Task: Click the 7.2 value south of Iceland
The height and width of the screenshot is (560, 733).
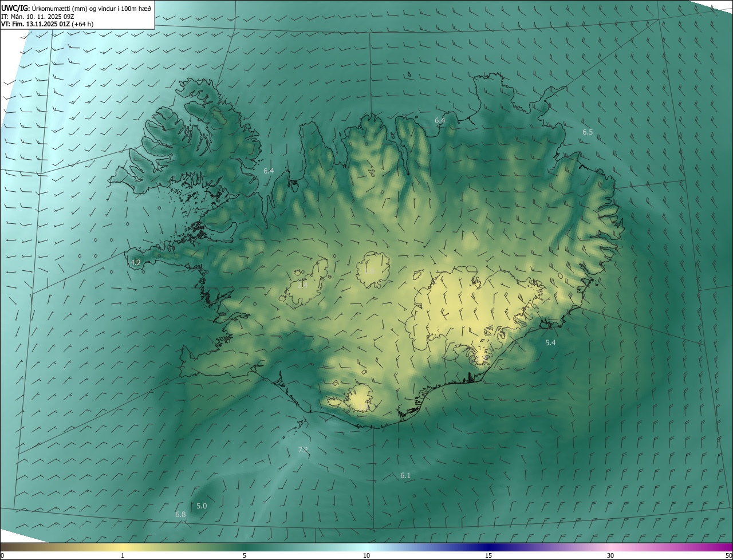Action: tap(304, 450)
